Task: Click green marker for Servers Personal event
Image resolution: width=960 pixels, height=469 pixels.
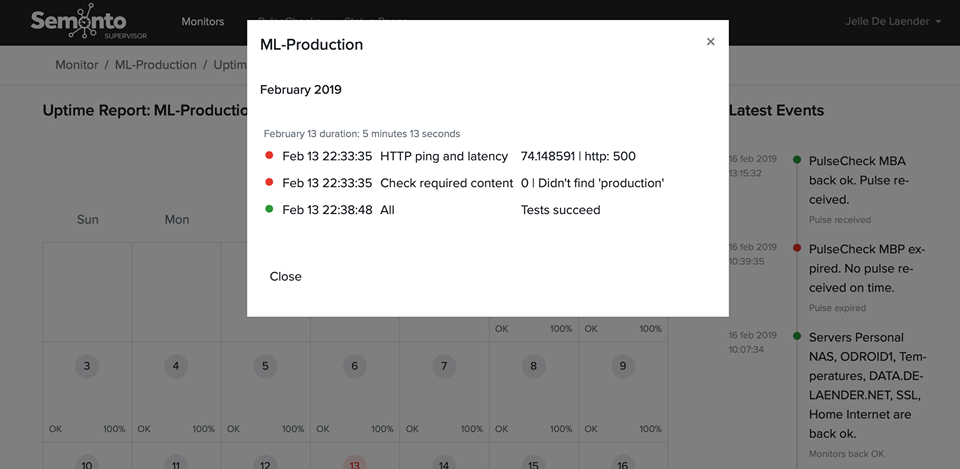Action: pos(797,336)
